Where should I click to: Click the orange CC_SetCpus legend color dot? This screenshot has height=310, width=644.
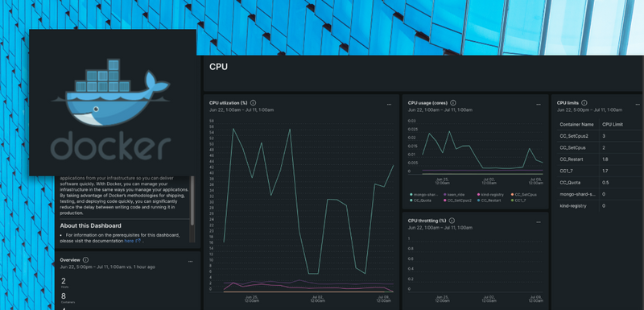(512, 195)
